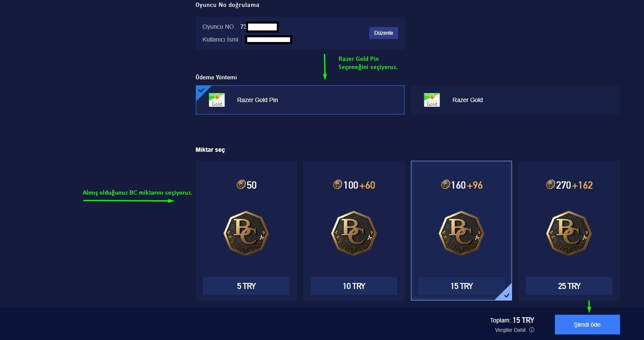Click the BC coin image in 10 TRY card
This screenshot has height=340, width=644.
(x=353, y=233)
